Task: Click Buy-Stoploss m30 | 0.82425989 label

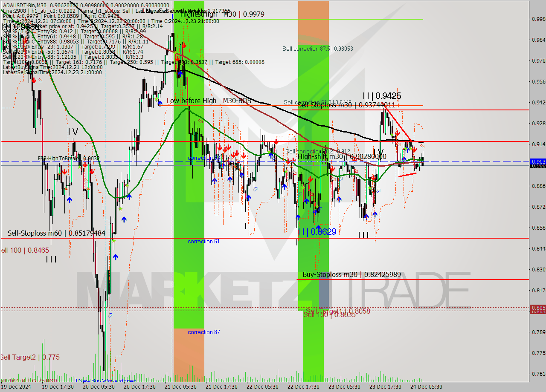Action: [352, 274]
